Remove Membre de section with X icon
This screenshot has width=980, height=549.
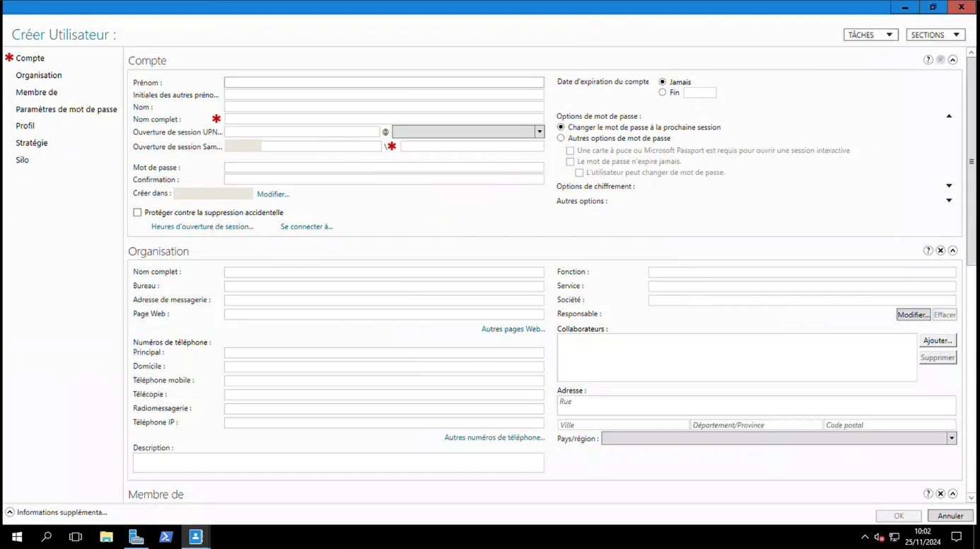(x=940, y=494)
